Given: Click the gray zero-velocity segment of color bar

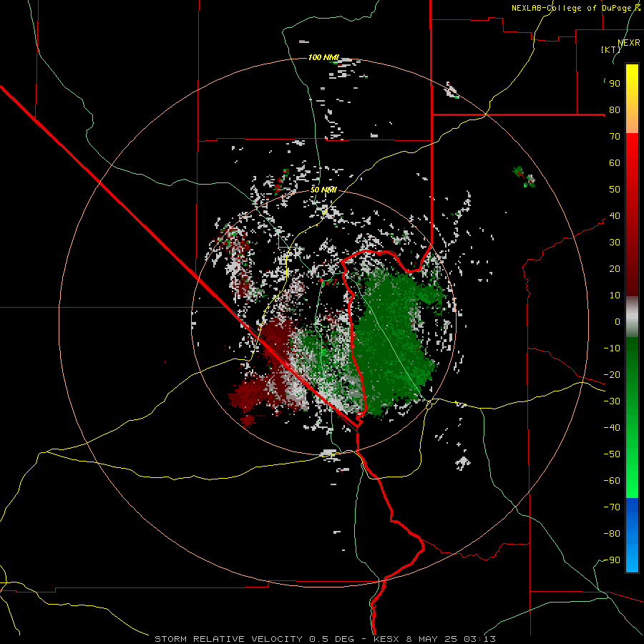Looking at the screenshot, I should coord(632,316).
